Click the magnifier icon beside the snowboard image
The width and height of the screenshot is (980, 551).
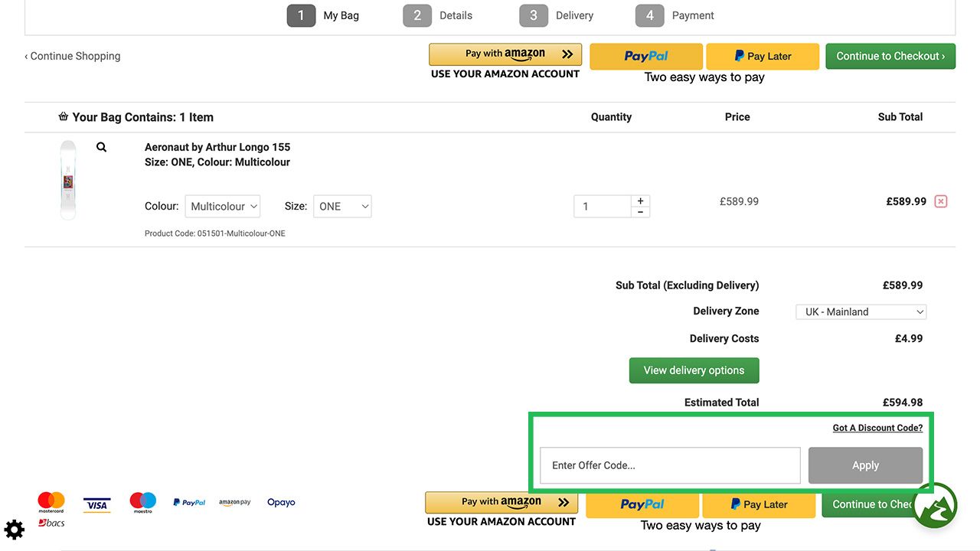coord(101,147)
